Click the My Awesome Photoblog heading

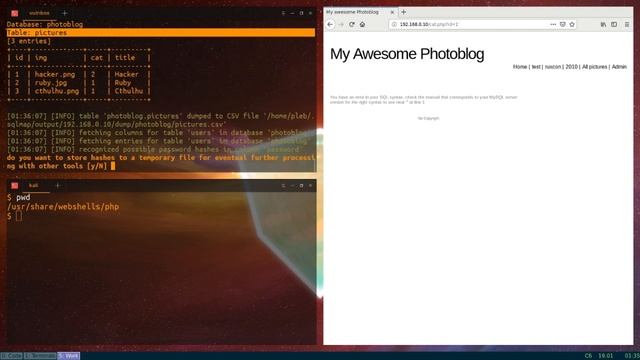coord(407,54)
